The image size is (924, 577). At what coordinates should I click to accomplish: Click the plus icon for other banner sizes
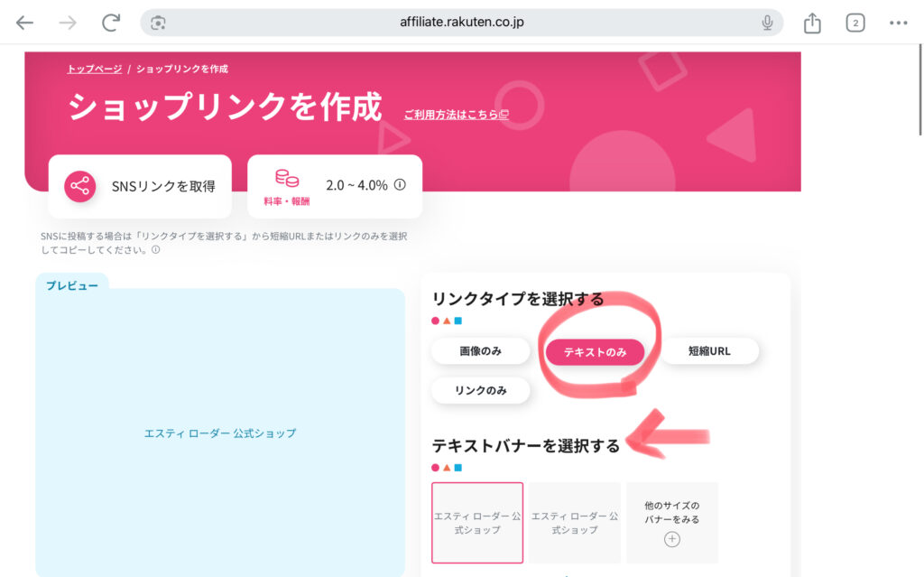(671, 539)
